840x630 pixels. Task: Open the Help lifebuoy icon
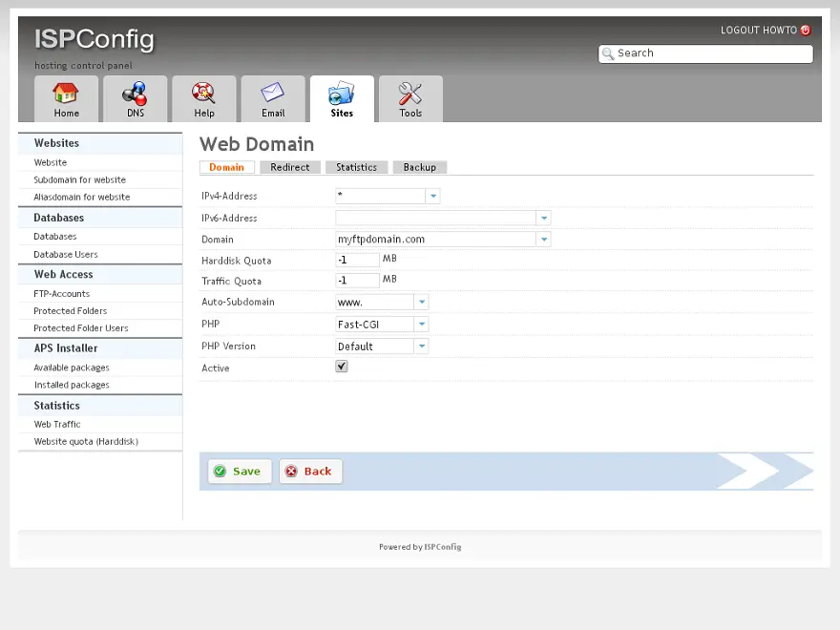point(203,94)
